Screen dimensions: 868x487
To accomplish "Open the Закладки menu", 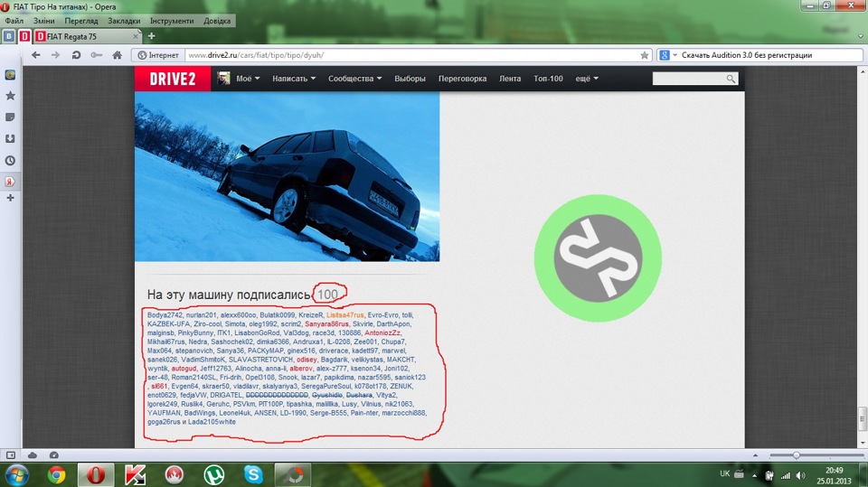I will pyautogui.click(x=124, y=21).
